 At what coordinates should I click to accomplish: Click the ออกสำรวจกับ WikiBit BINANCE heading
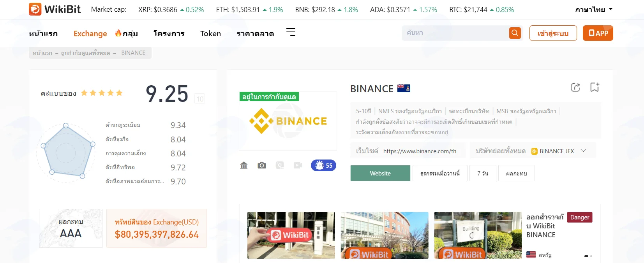545,226
